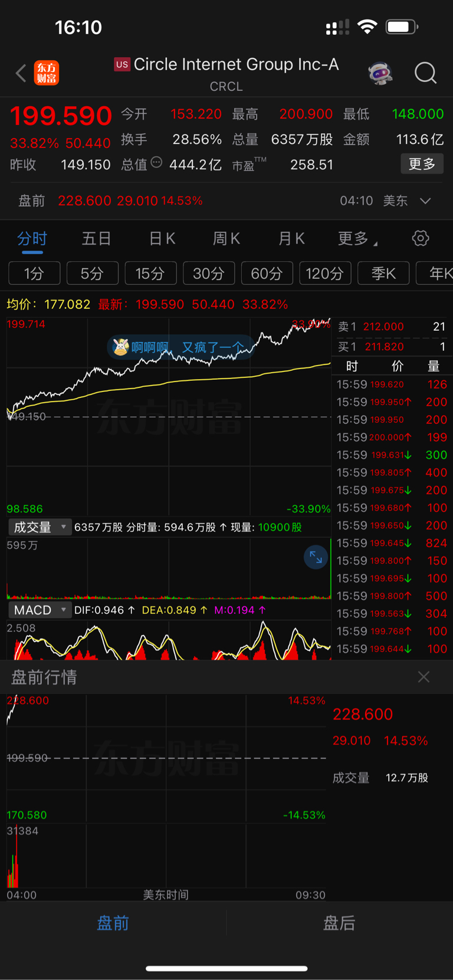453x980 pixels.
Task: Choose the 季K interval button
Action: 383,274
